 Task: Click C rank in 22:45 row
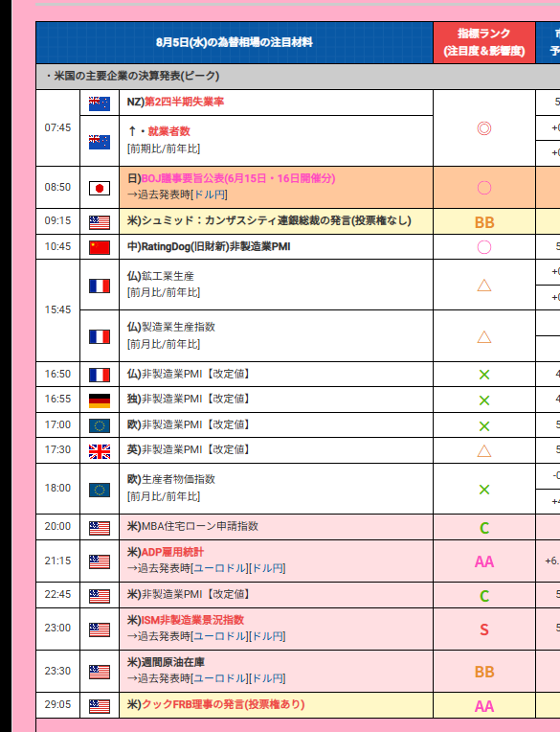point(484,596)
